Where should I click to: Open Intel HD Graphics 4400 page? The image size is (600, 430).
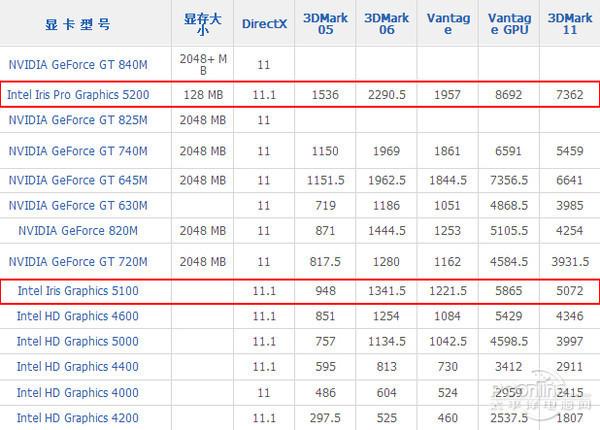(x=78, y=366)
